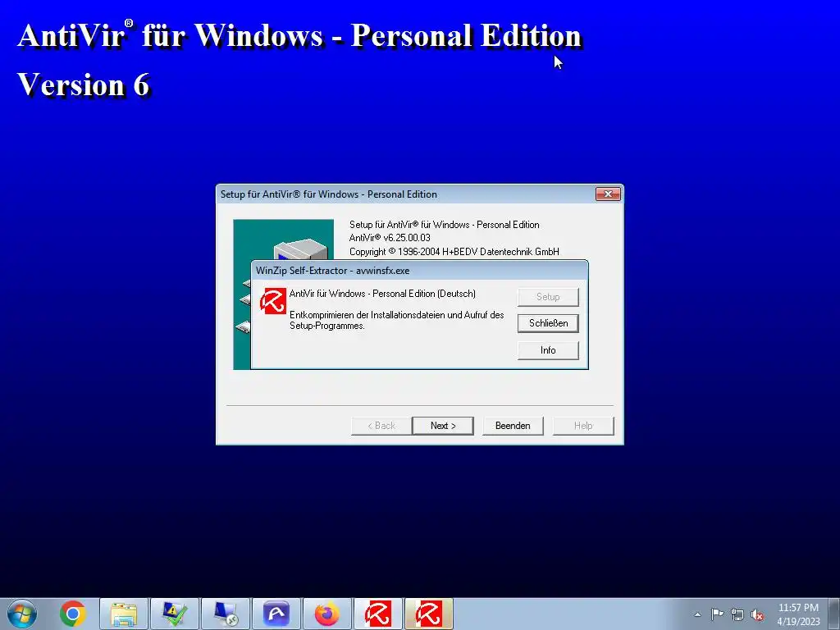Click the greyed-out Setup button
840x630 pixels.
(x=548, y=297)
